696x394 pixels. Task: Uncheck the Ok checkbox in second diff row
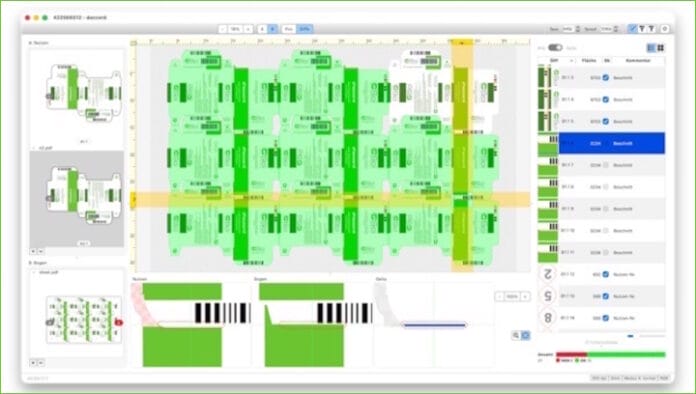pyautogui.click(x=605, y=99)
